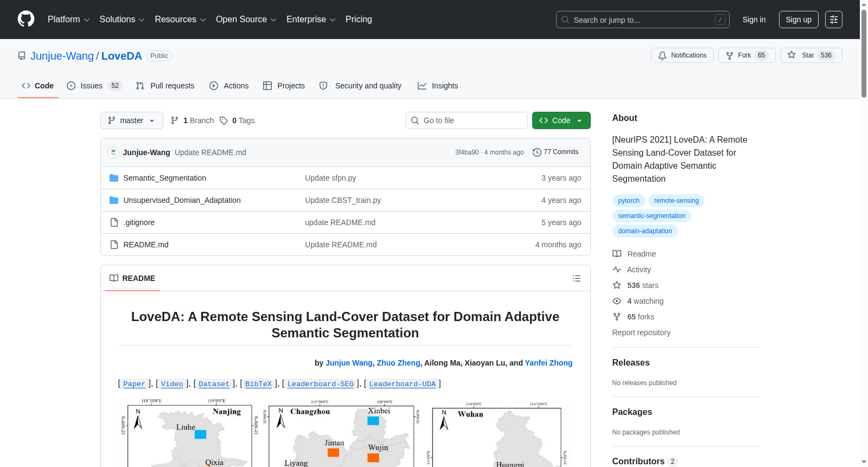Open the README outline list icon
Viewport: 868px width, 467px height.
(576, 278)
